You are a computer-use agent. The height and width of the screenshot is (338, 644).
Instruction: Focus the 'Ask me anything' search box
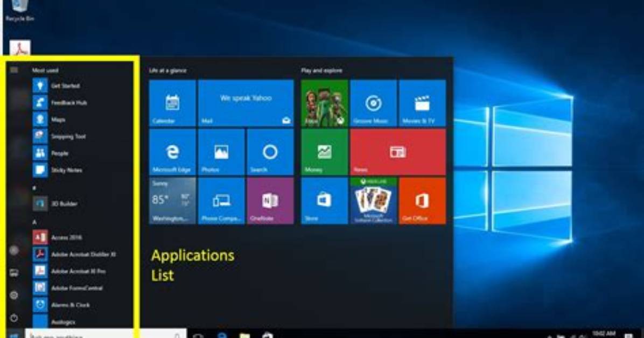click(106, 334)
